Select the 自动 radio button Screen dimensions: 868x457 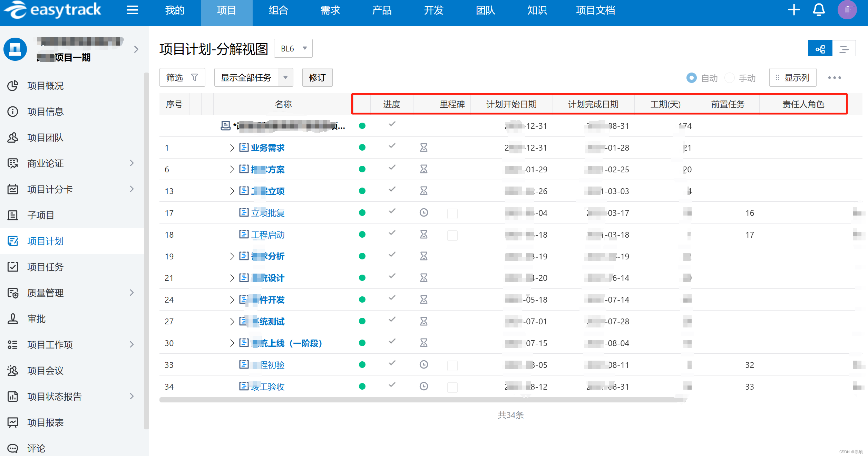(x=691, y=78)
